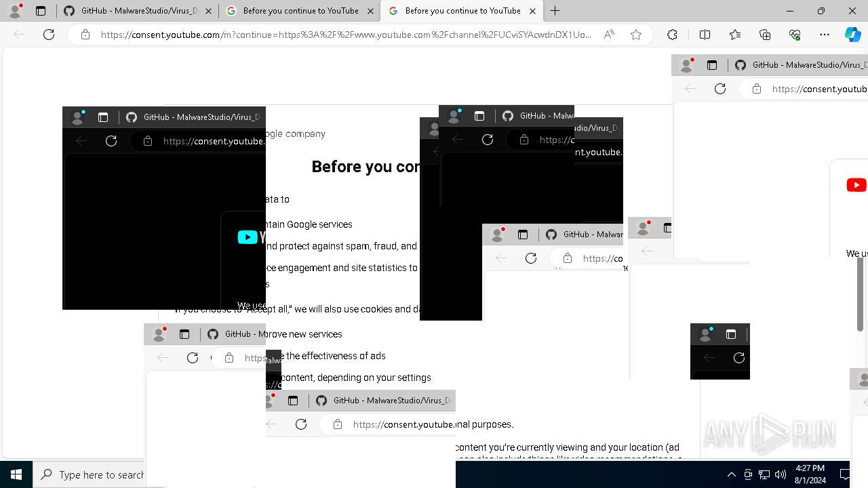View site information via the lock icon
The height and width of the screenshot is (488, 868).
85,35
